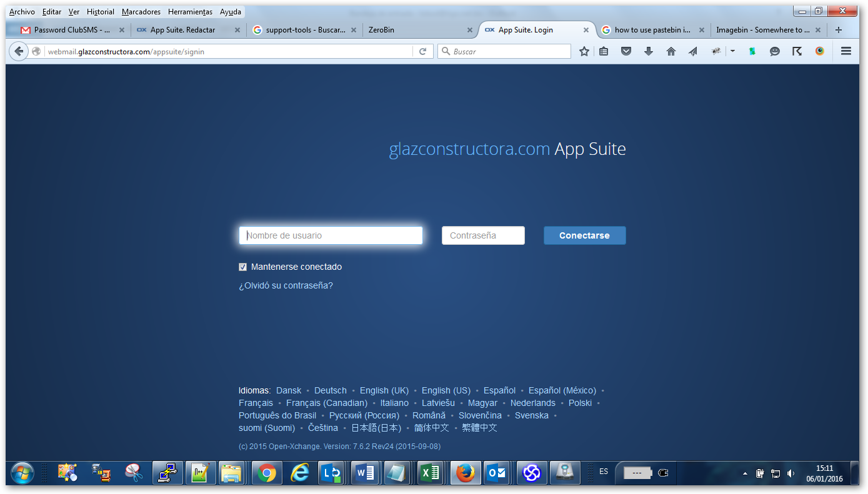Toggle Mantenerse conectado checkbox
The height and width of the screenshot is (494, 868).
[242, 267]
